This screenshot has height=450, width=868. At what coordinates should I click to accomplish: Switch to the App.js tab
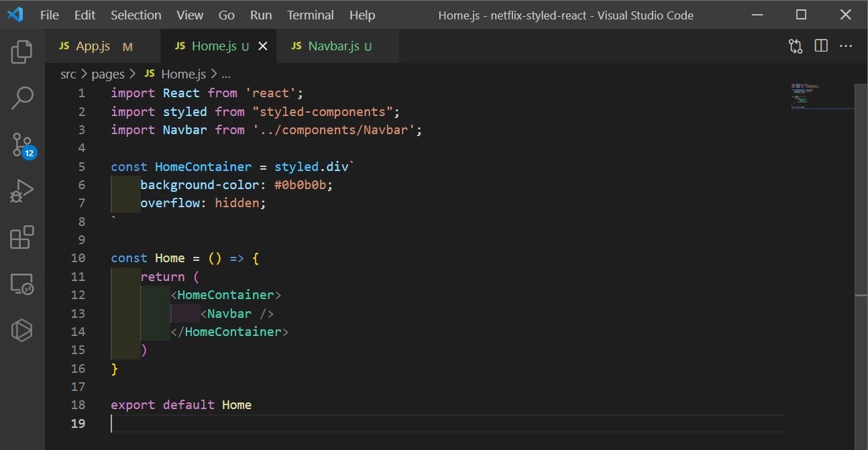[103, 46]
